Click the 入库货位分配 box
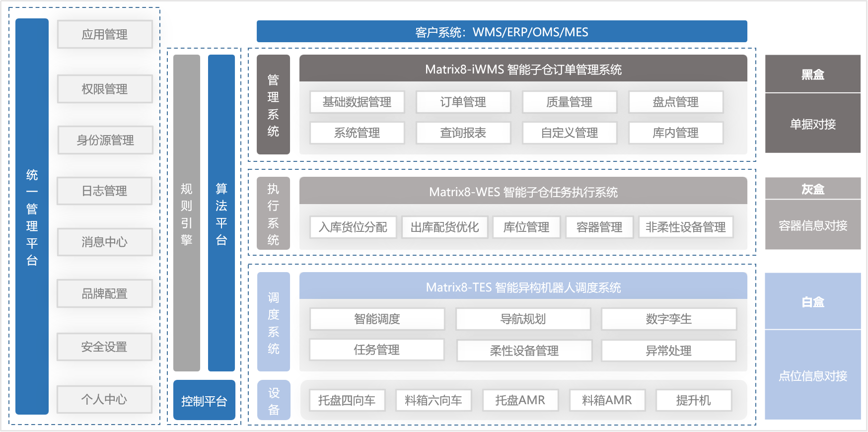Image resolution: width=868 pixels, height=432 pixels. pos(353,227)
